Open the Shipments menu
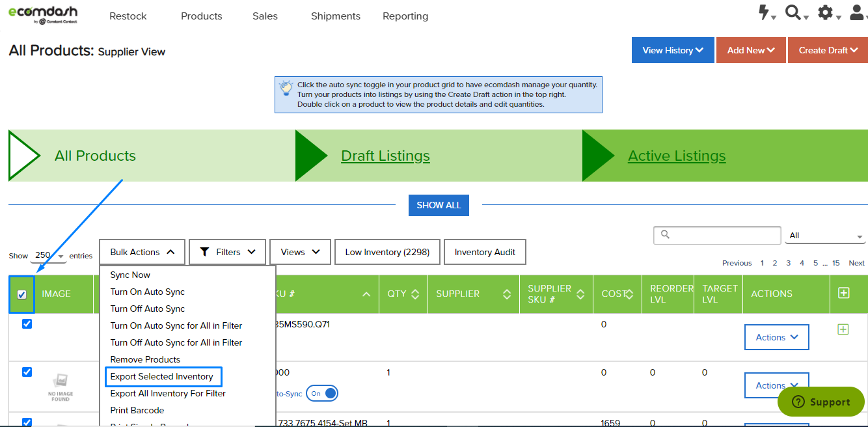This screenshot has width=868, height=427. (336, 16)
